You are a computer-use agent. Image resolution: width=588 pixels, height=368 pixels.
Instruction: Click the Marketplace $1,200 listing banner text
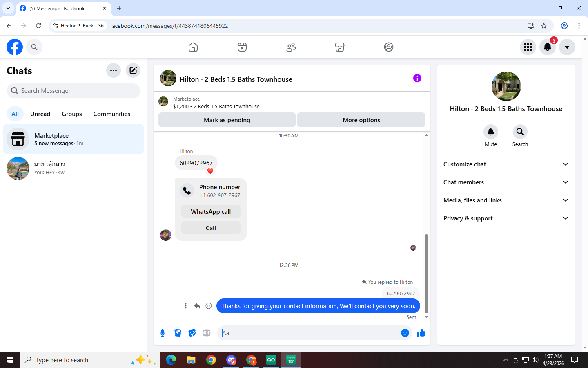coord(216,106)
